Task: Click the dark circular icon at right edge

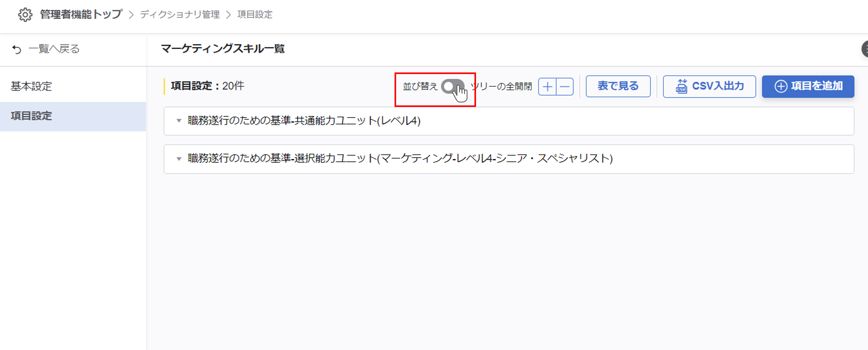Action: [865, 49]
